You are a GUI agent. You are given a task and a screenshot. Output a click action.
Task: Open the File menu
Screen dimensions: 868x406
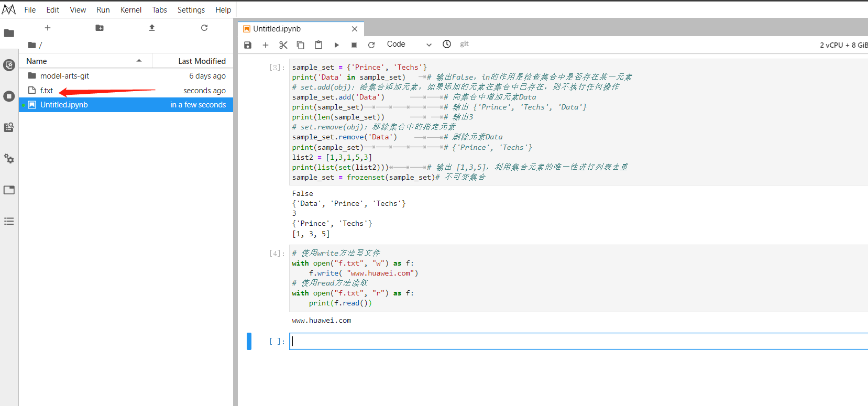[30, 10]
